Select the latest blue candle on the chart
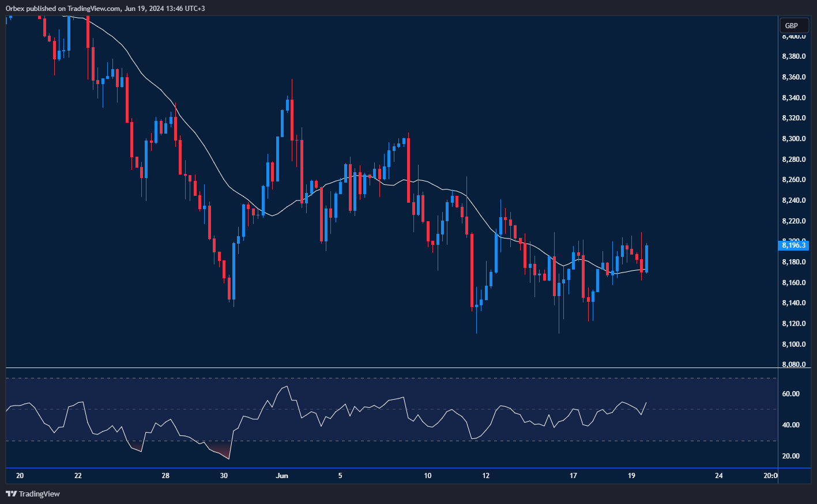 pyautogui.click(x=646, y=259)
